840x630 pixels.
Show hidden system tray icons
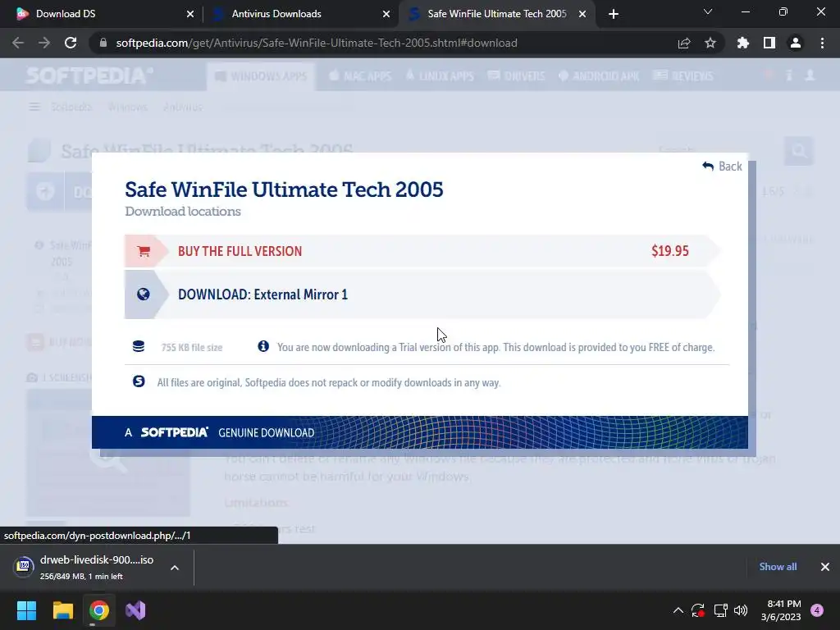[x=678, y=610]
